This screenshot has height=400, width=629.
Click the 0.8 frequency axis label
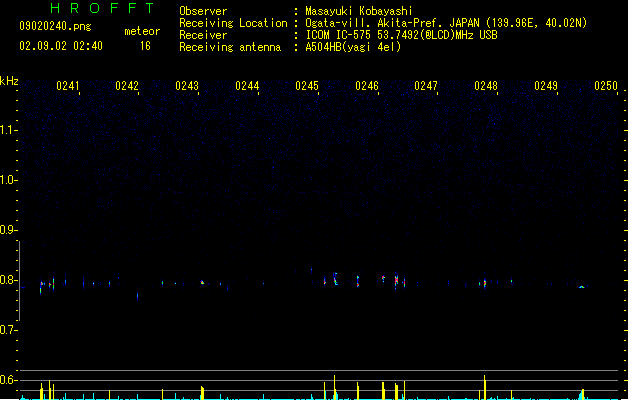coord(8,280)
